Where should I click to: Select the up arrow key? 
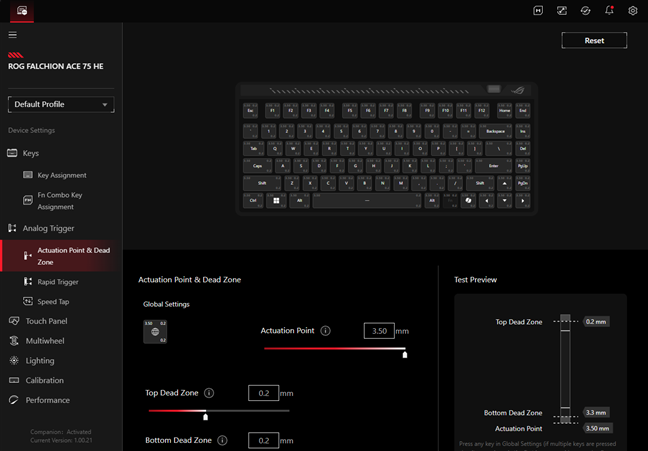click(x=505, y=183)
